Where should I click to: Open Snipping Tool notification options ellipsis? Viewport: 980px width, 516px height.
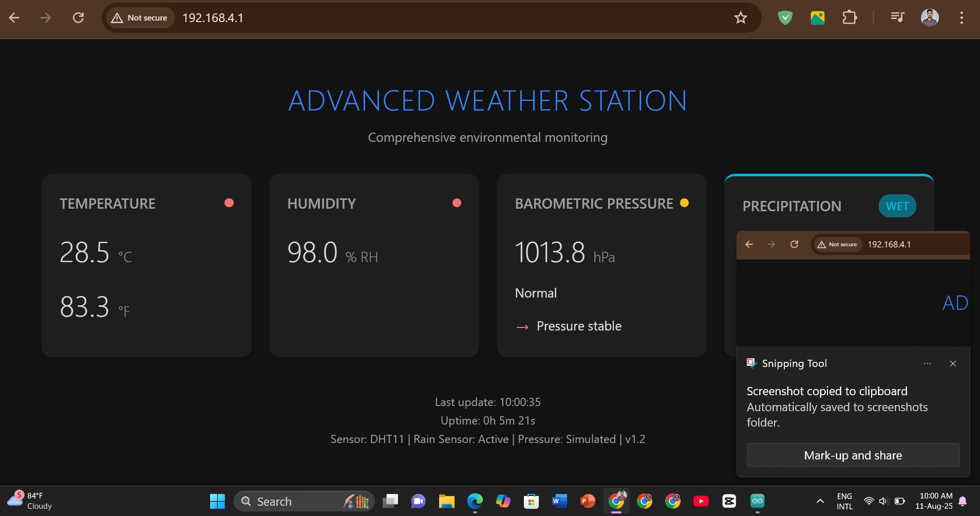pos(927,364)
